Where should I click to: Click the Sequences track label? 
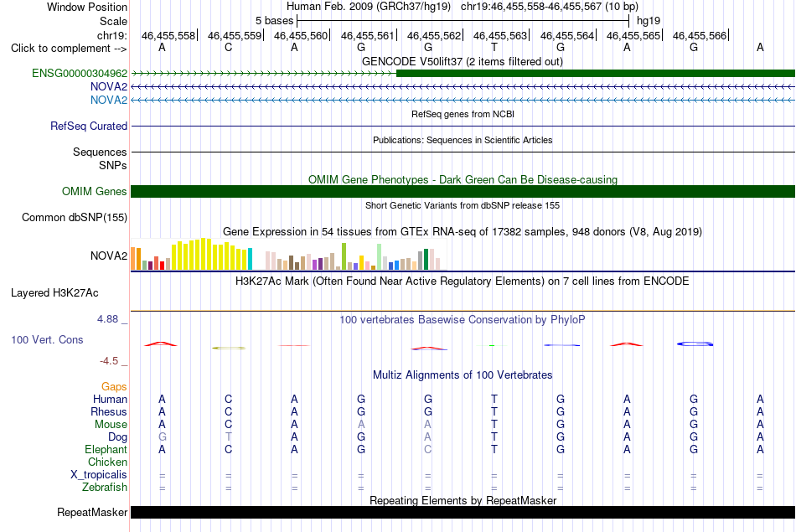tap(100, 152)
